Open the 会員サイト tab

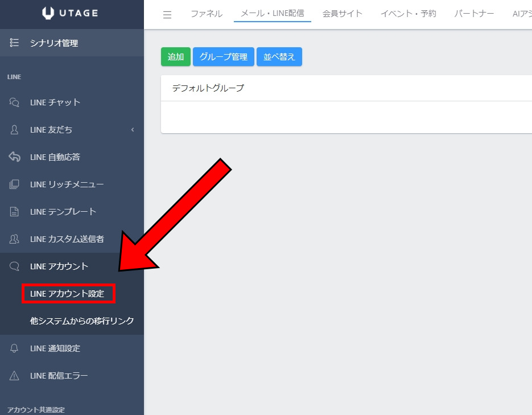click(342, 14)
